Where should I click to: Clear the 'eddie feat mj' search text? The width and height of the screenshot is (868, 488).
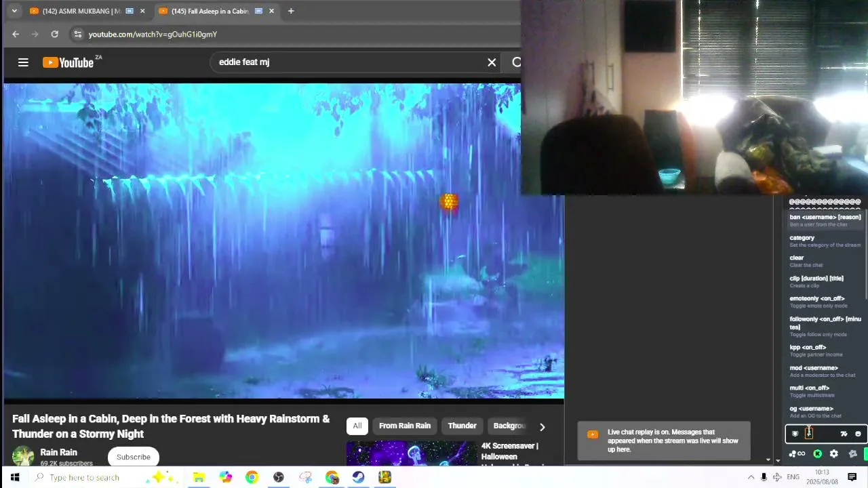(x=492, y=62)
